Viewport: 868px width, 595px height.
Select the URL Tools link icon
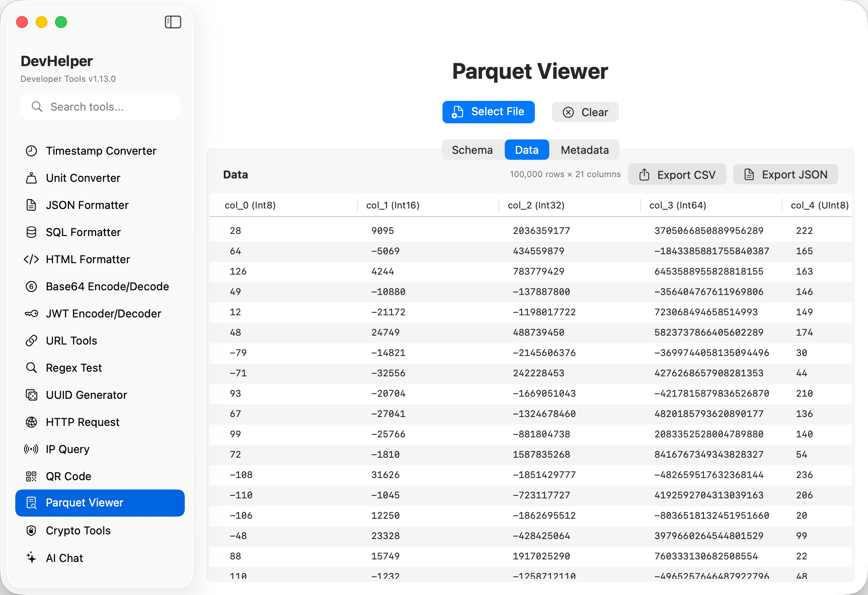click(x=31, y=341)
